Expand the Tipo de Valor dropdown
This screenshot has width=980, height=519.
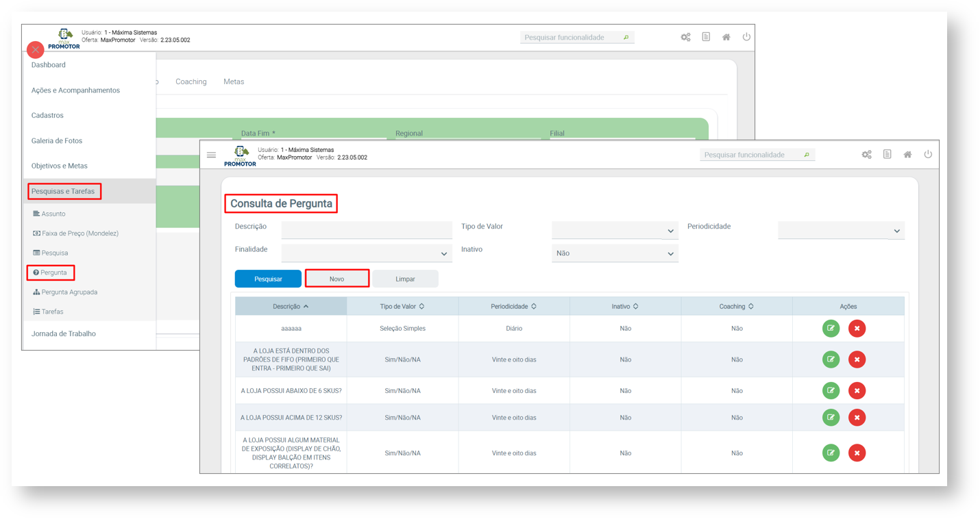pyautogui.click(x=614, y=231)
